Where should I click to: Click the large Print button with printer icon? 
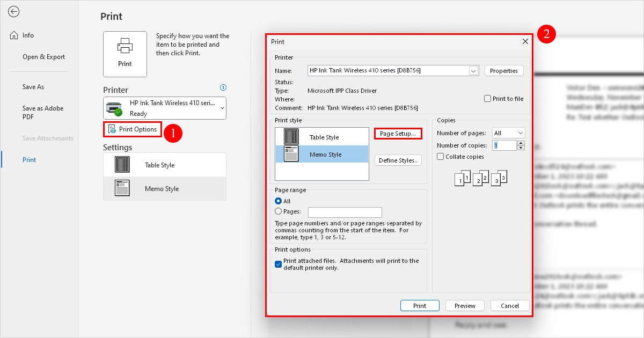pos(125,54)
